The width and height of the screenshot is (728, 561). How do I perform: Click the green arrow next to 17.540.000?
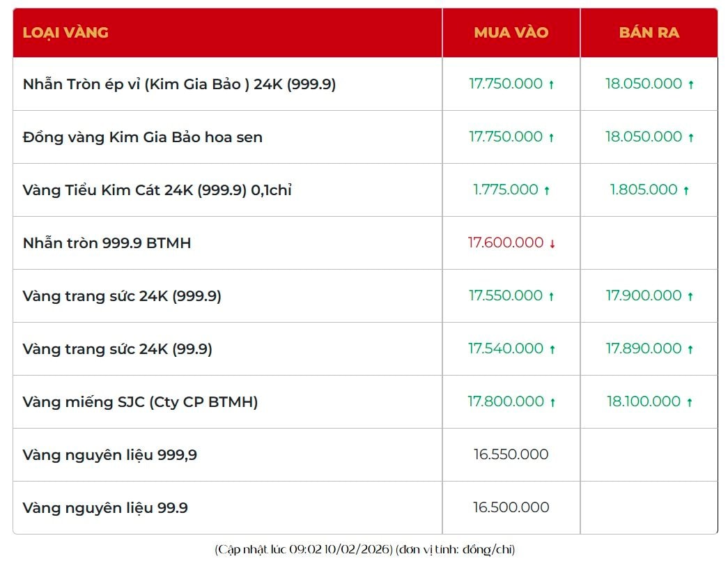(552, 349)
